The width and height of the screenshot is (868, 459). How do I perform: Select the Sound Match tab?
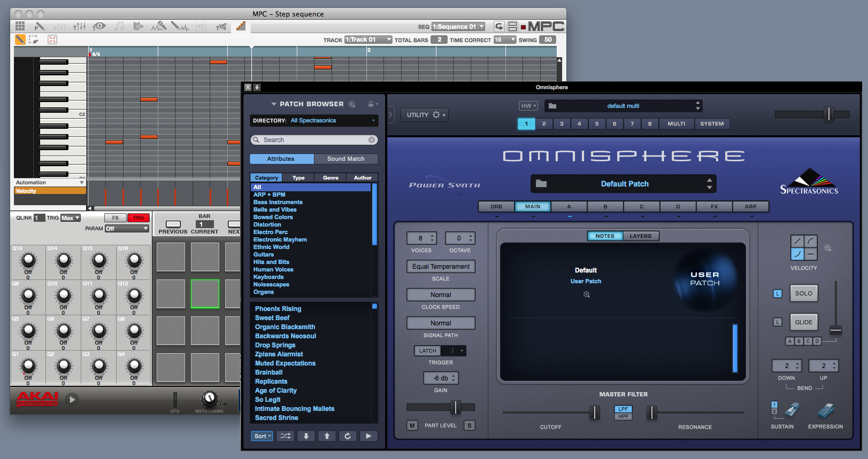[x=346, y=159]
